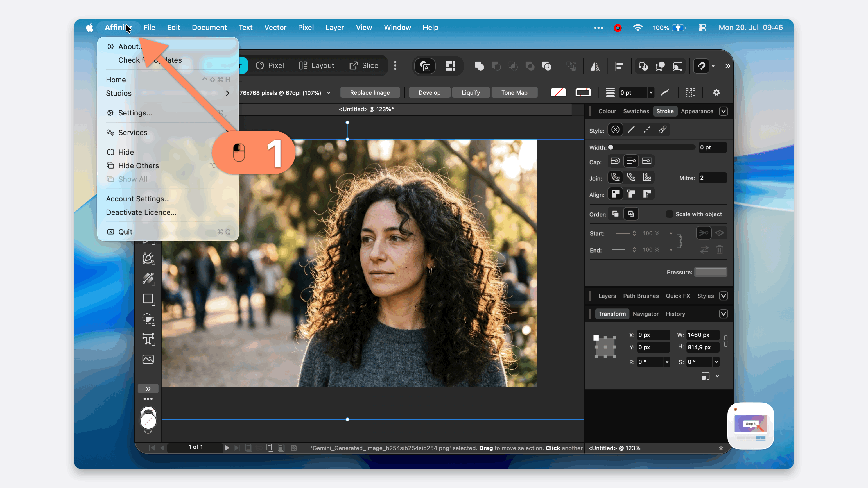
Task: Switch to the Navigator tab
Action: click(x=646, y=314)
